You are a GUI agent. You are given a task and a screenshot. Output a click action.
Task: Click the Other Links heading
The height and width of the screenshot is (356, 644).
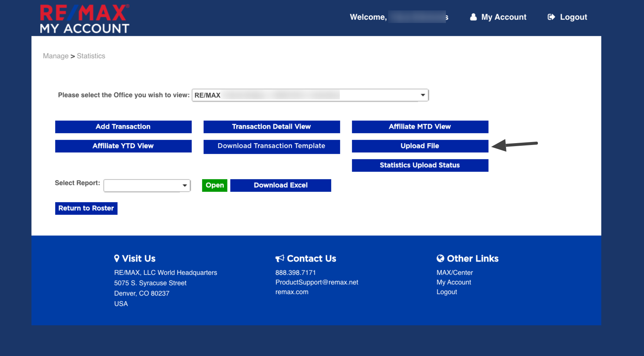tap(473, 258)
